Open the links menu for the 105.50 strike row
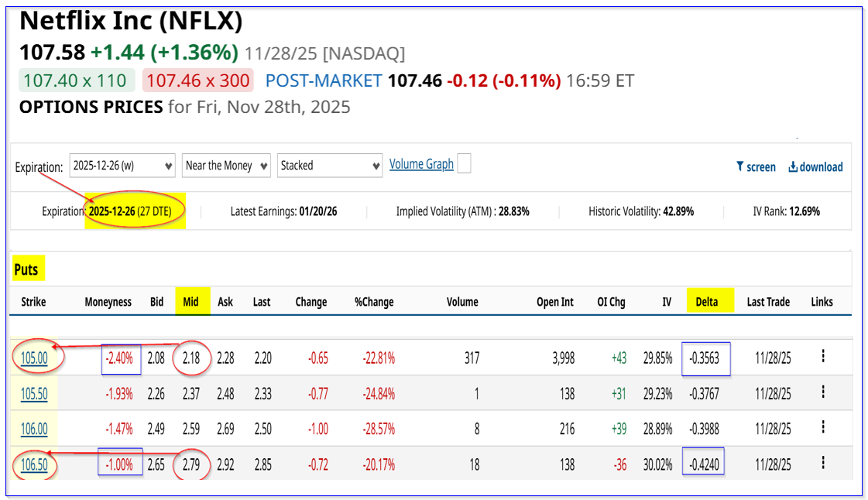The image size is (868, 500). click(822, 393)
